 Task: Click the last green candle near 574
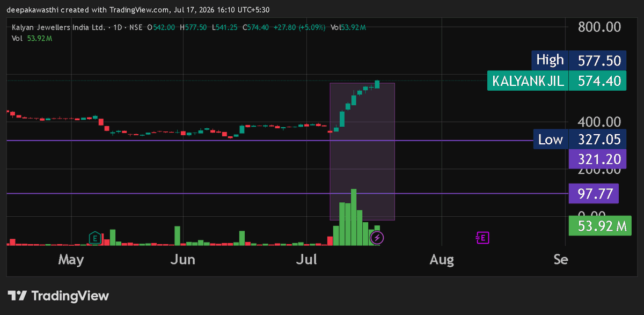click(377, 84)
